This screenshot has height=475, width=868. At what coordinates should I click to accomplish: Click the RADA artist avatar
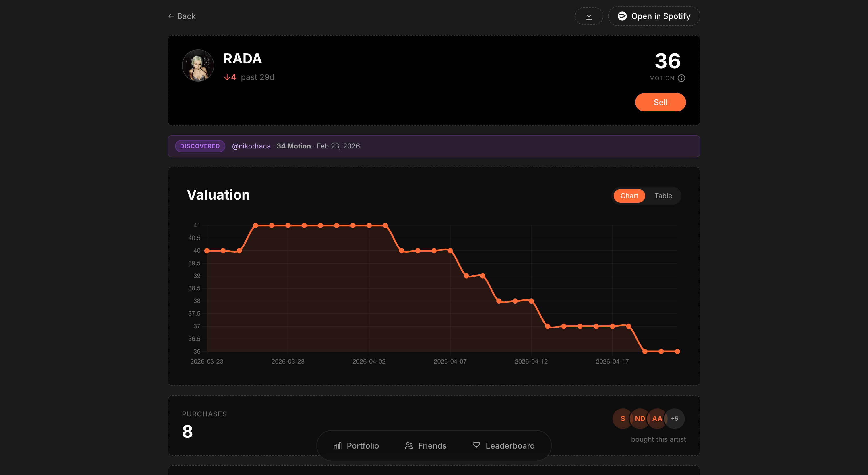[x=198, y=66]
